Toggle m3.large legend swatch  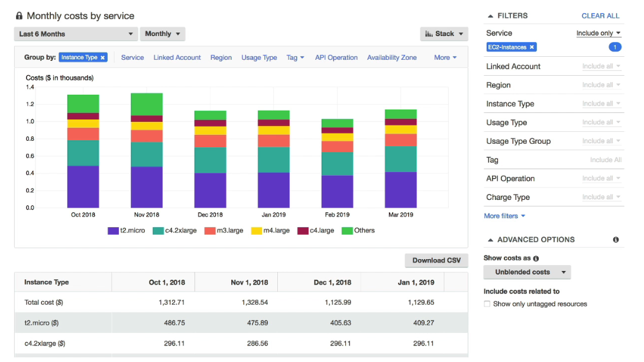point(210,231)
